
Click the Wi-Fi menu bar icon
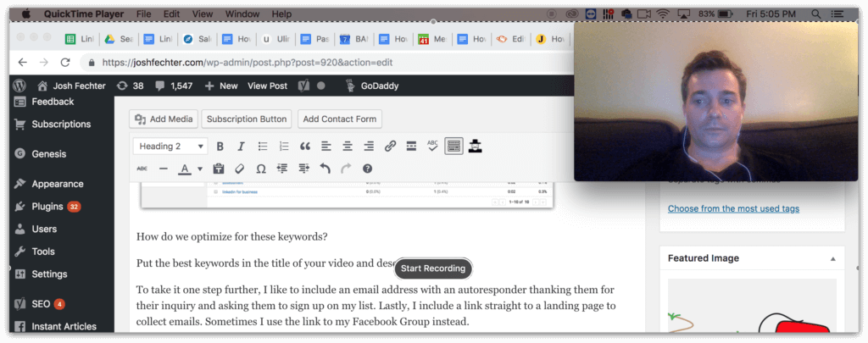pos(663,14)
